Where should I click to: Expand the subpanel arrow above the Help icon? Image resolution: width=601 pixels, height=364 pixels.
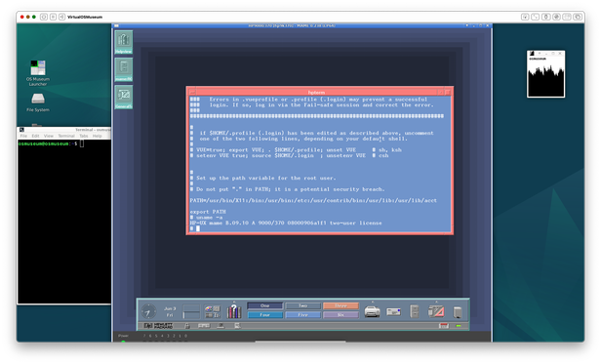tap(234, 302)
